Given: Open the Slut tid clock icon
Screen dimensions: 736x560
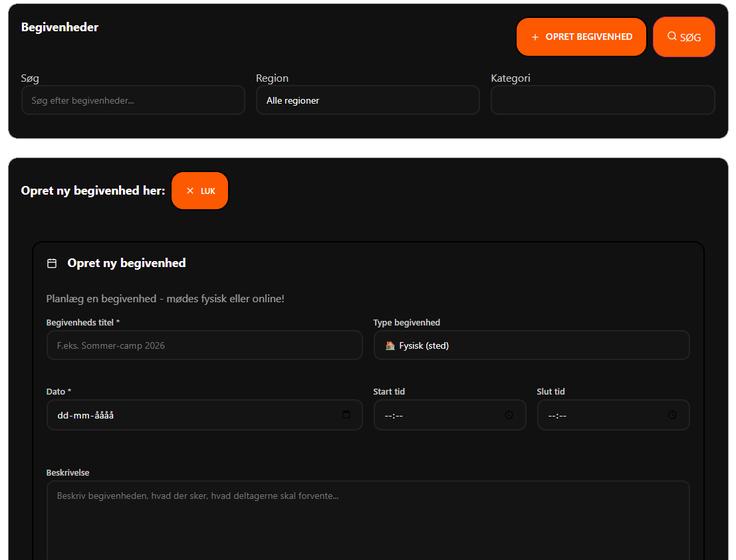Looking at the screenshot, I should click(673, 415).
